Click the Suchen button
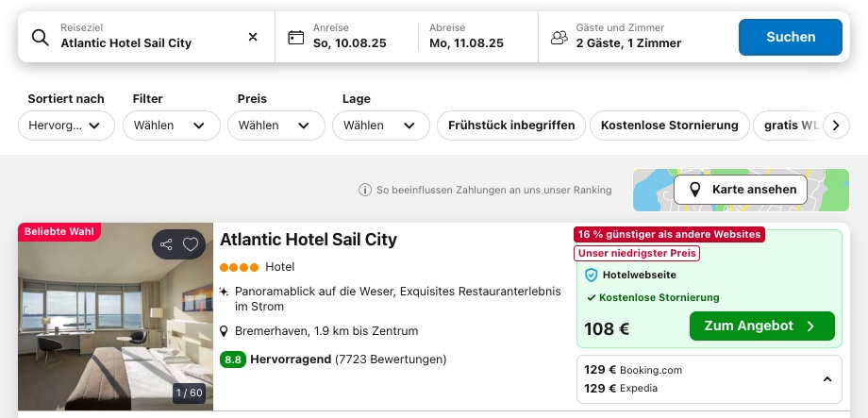Image resolution: width=868 pixels, height=418 pixels. (x=790, y=37)
